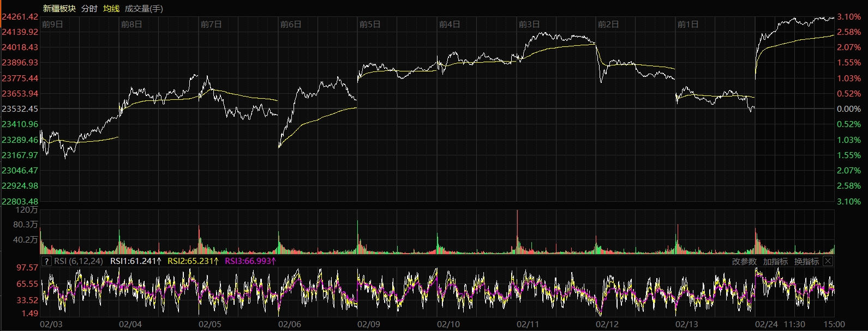Open 换指标 to switch indicator
Image resolution: width=868 pixels, height=331 pixels.
click(806, 262)
